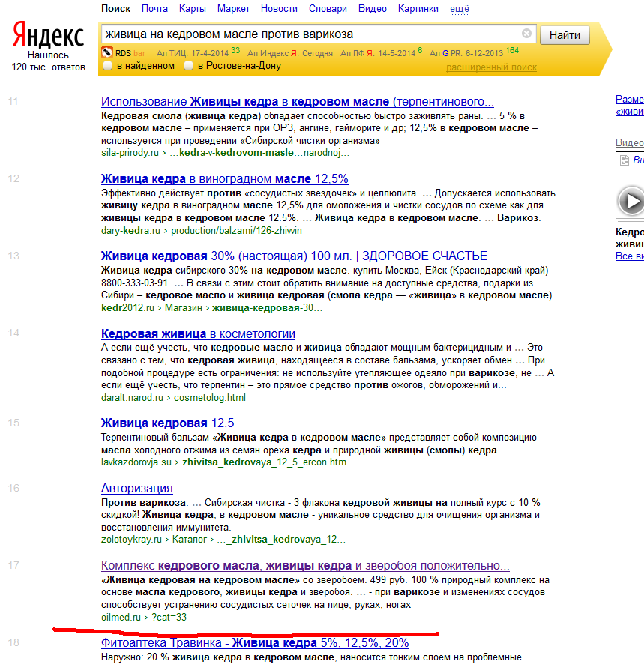Click the zolotoykray.ru green URL
This screenshot has height=664, width=644.
point(131,540)
